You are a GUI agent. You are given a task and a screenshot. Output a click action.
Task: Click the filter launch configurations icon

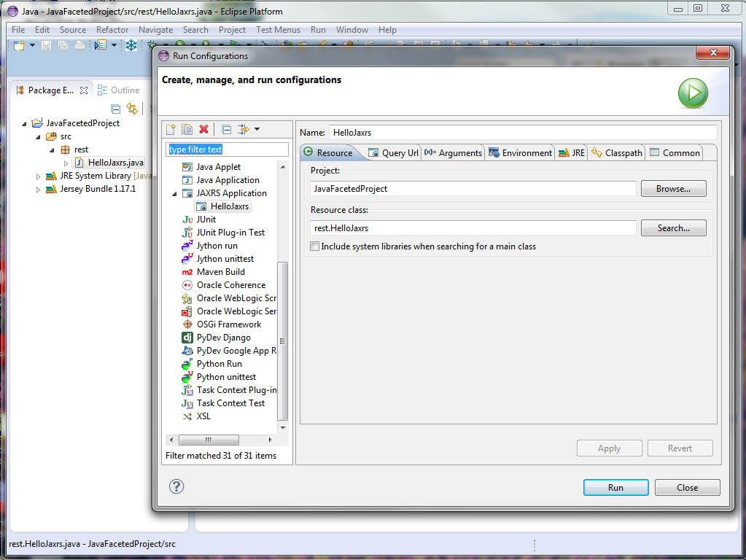point(243,129)
